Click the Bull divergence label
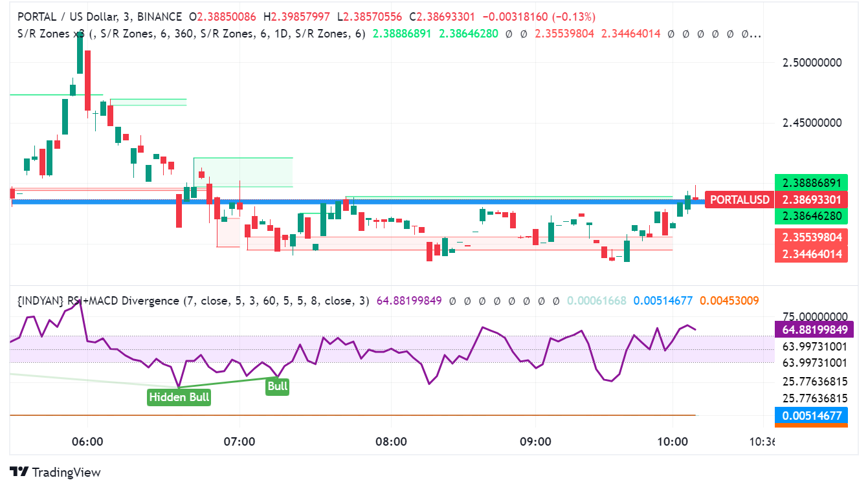868x489 pixels. click(x=277, y=387)
